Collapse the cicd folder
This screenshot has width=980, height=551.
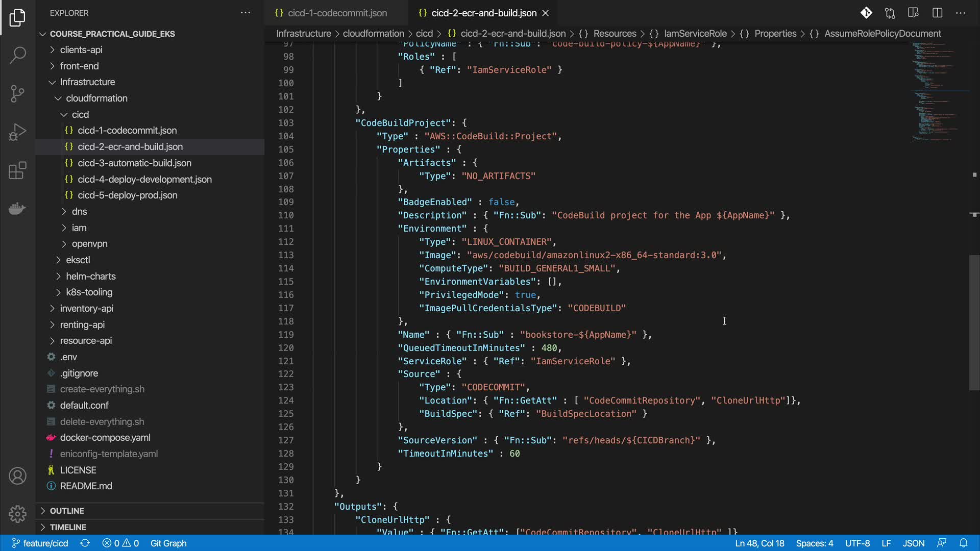click(x=80, y=114)
